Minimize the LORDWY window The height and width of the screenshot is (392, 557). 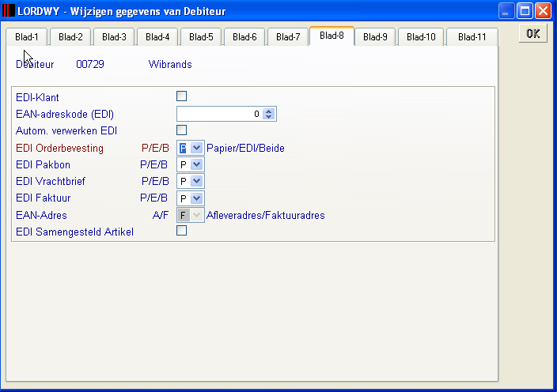506,10
